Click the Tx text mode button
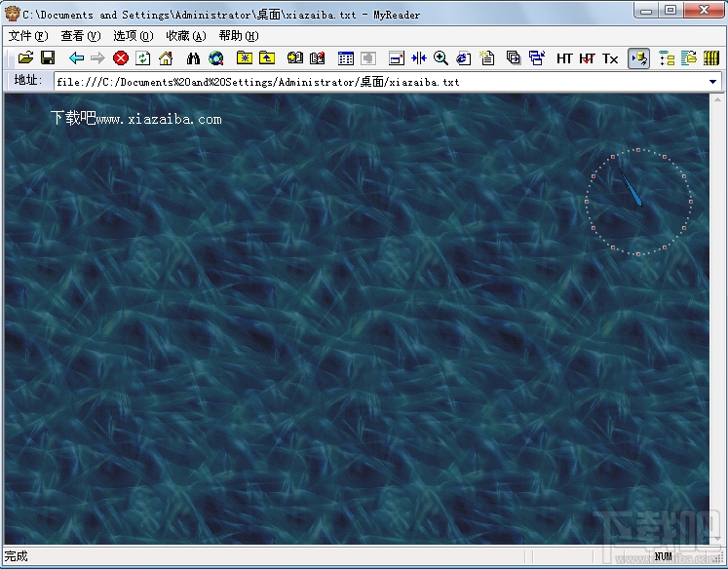Viewport: 728px width, 569px height. pyautogui.click(x=610, y=58)
